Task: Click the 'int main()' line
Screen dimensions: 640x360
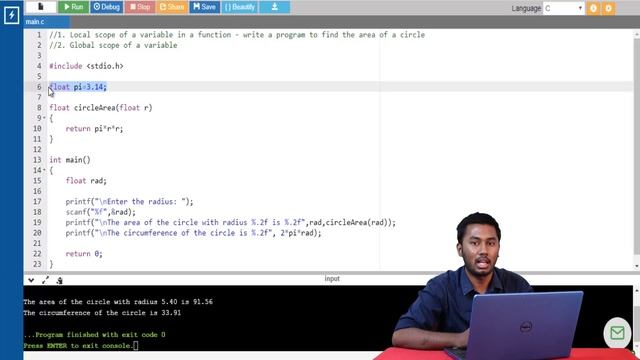Action: pyautogui.click(x=70, y=160)
